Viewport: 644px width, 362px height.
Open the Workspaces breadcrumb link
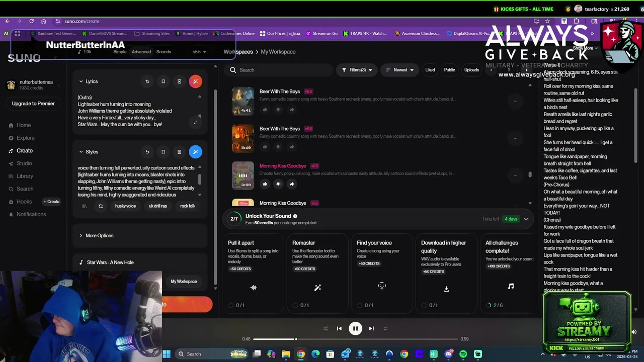click(x=238, y=52)
